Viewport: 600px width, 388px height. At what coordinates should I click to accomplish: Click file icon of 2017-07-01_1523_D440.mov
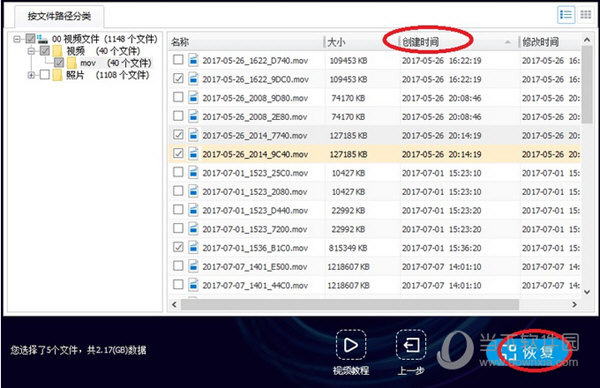coord(194,210)
